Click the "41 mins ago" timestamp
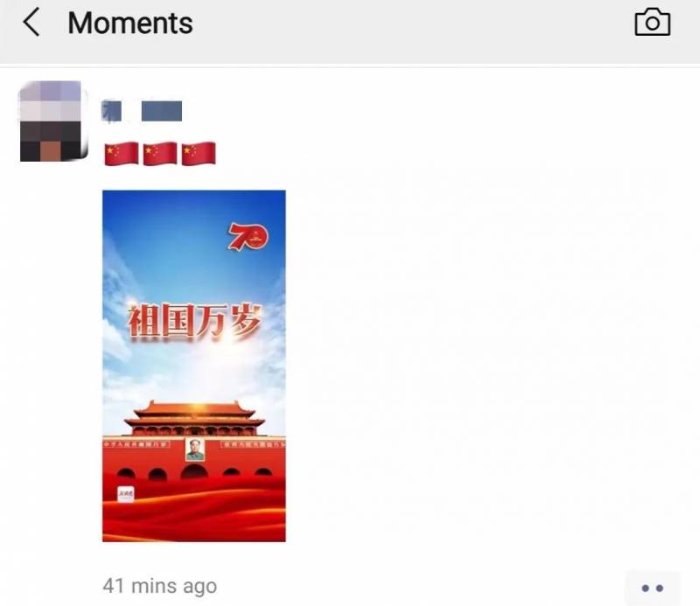Image resolution: width=700 pixels, height=606 pixels. click(160, 586)
